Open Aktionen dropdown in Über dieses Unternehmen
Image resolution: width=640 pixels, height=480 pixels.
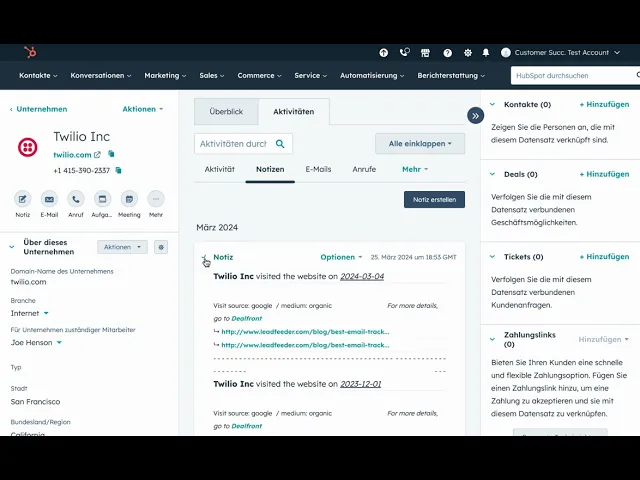point(122,247)
